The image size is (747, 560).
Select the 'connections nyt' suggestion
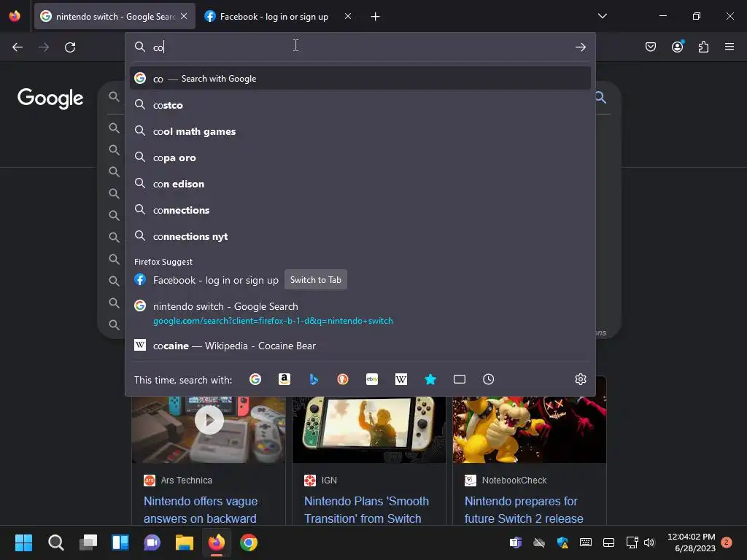pos(360,236)
